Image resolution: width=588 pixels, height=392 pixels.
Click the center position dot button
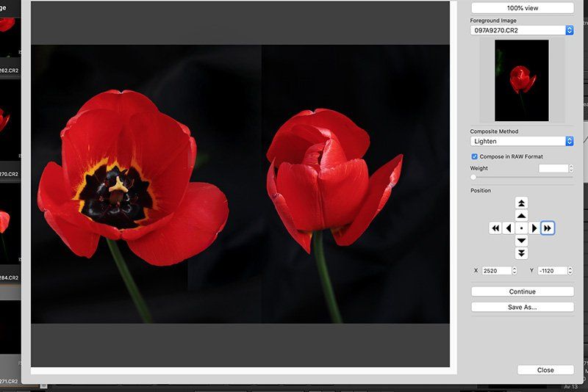click(x=521, y=228)
